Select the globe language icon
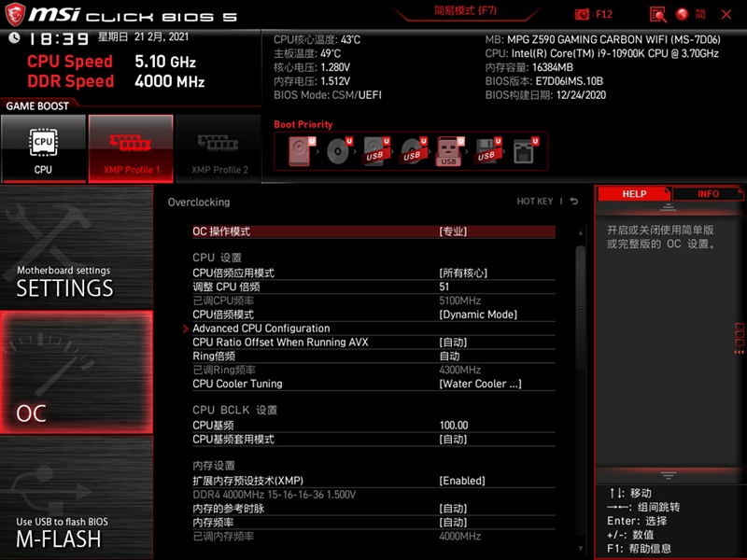The image size is (747, 560). click(683, 14)
